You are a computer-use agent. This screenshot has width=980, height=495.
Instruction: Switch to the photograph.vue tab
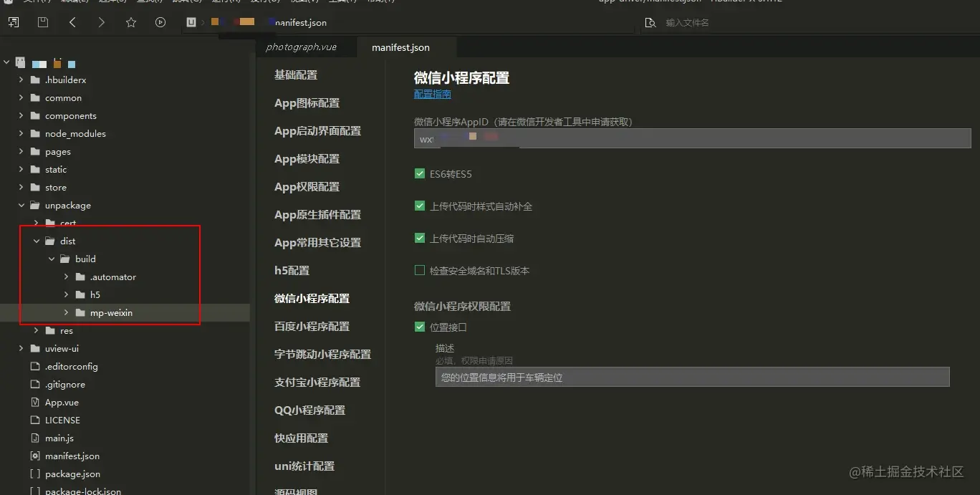pos(301,47)
